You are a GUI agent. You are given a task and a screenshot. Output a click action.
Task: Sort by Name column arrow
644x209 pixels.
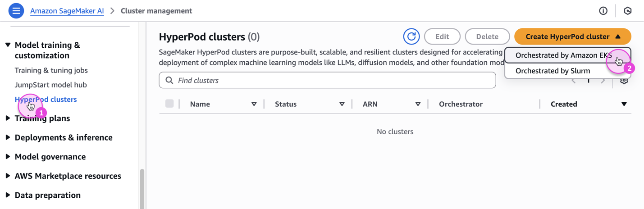(254, 104)
